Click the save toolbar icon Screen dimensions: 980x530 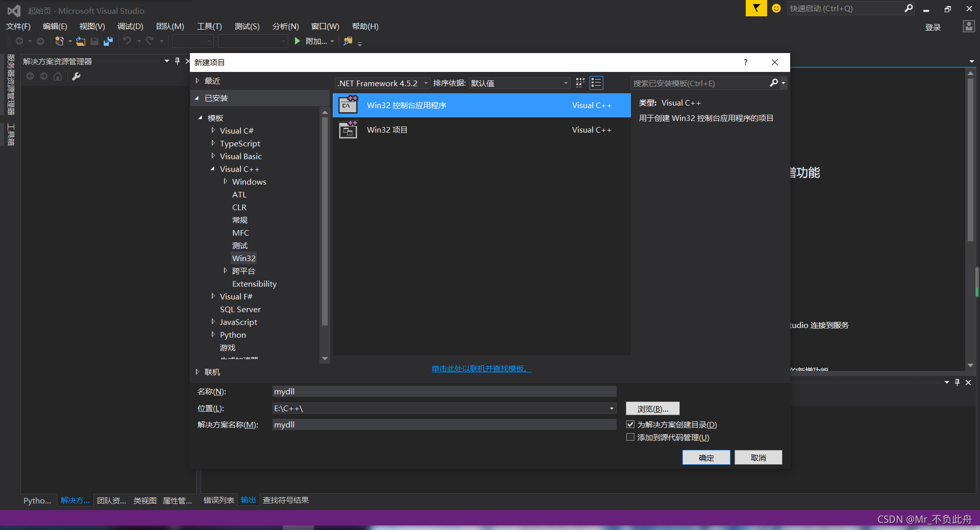tap(94, 41)
